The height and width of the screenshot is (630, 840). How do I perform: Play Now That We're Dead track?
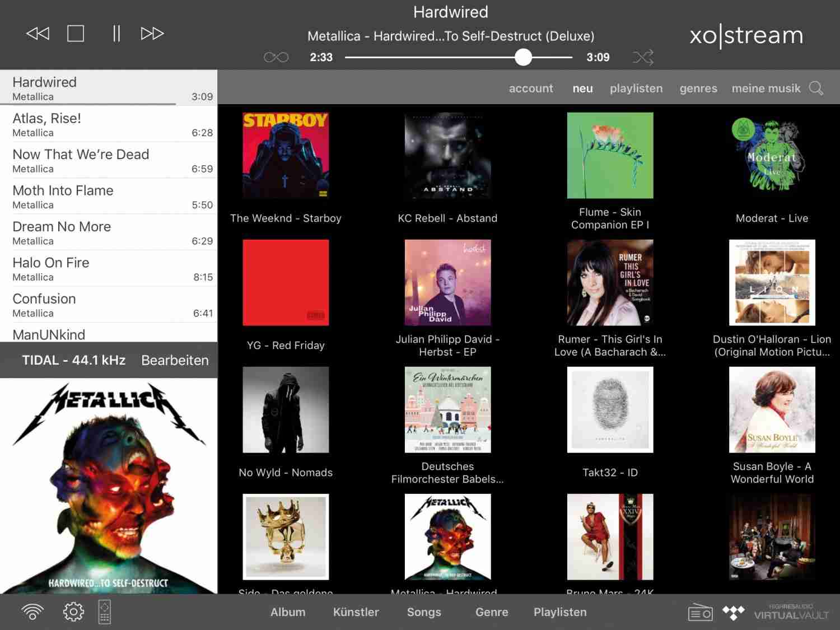[109, 160]
